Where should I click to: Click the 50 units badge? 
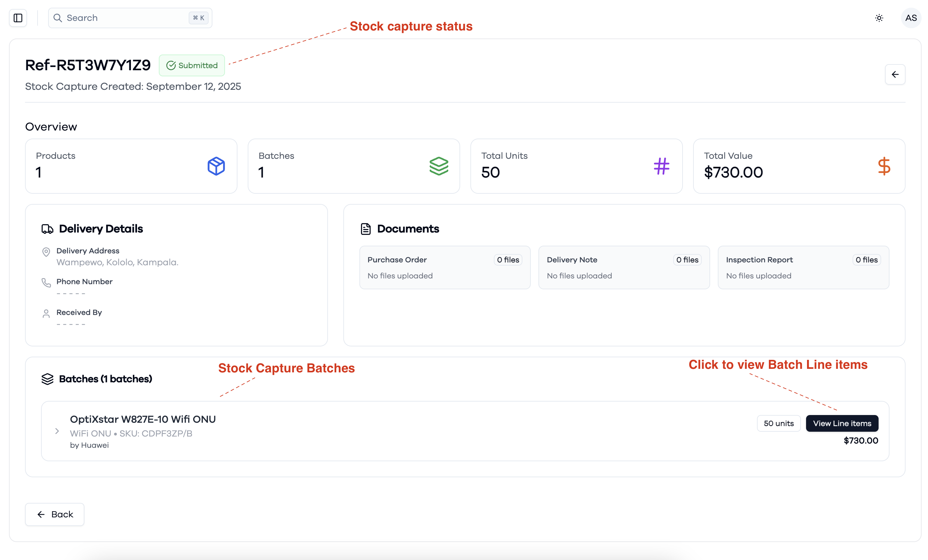(x=778, y=423)
